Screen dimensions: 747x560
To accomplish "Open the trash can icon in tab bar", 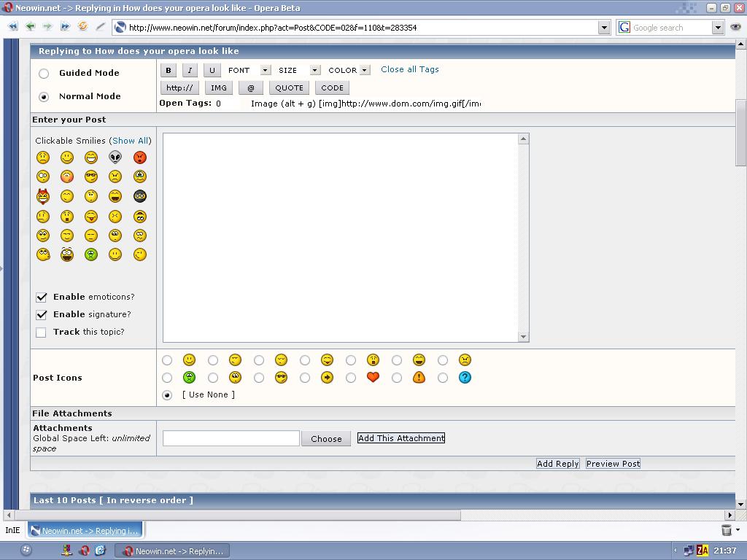I will pos(726,529).
